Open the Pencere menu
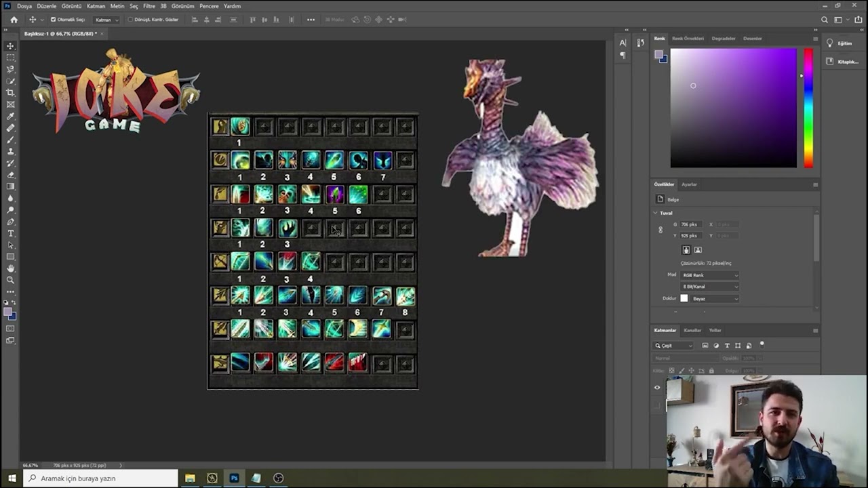The width and height of the screenshot is (868, 488). click(209, 6)
